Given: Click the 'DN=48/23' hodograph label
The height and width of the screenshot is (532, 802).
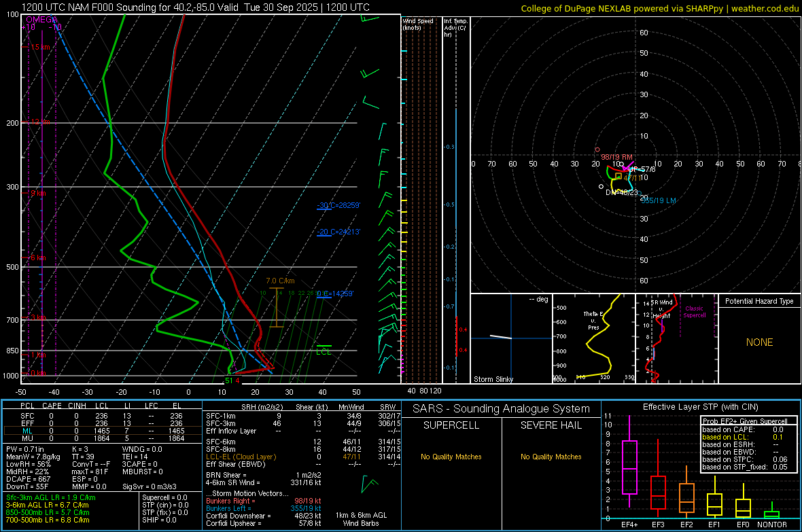Looking at the screenshot, I should pos(621,192).
